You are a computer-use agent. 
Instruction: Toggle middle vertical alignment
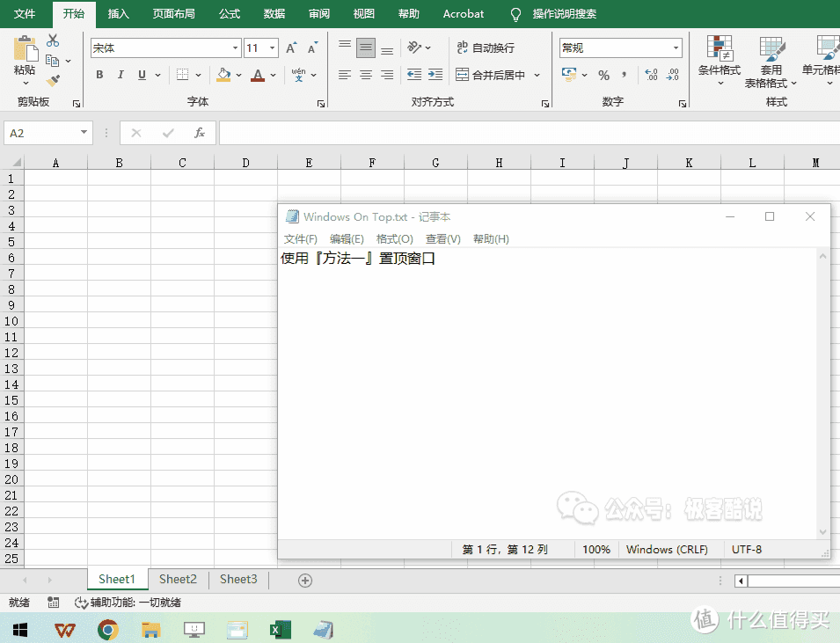tap(366, 48)
